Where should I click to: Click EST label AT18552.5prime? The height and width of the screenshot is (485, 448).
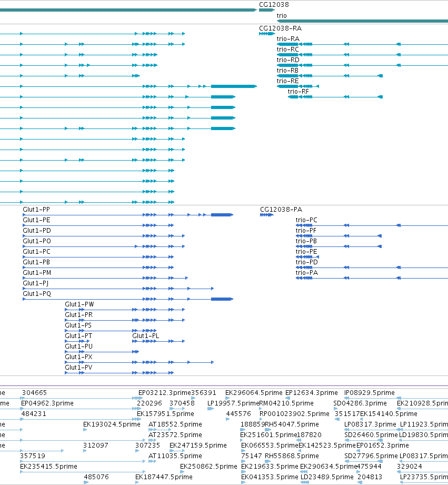click(x=175, y=424)
